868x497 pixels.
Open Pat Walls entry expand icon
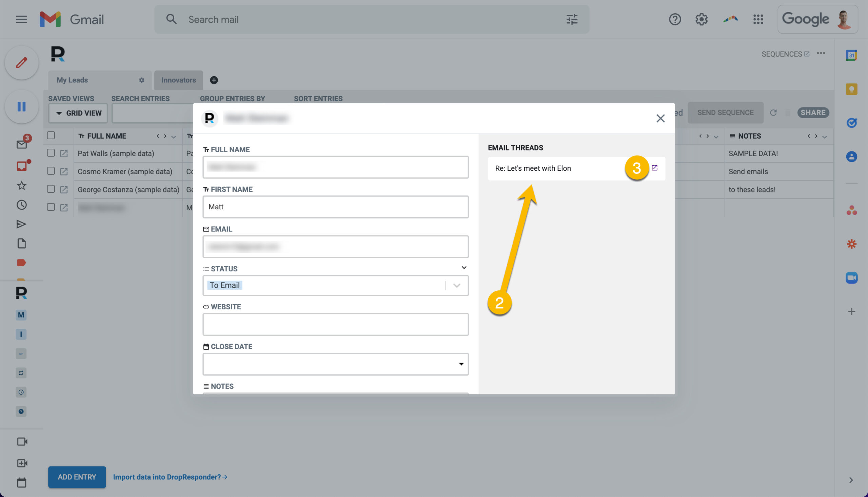click(64, 153)
